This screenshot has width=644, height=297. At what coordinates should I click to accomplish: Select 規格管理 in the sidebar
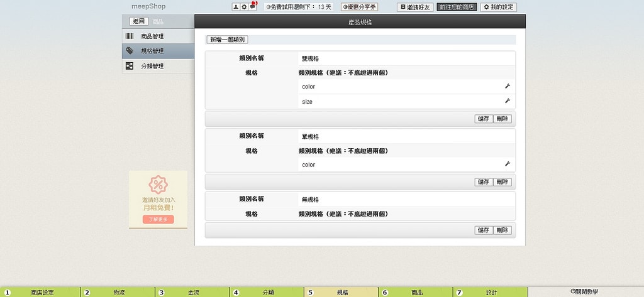pyautogui.click(x=152, y=51)
